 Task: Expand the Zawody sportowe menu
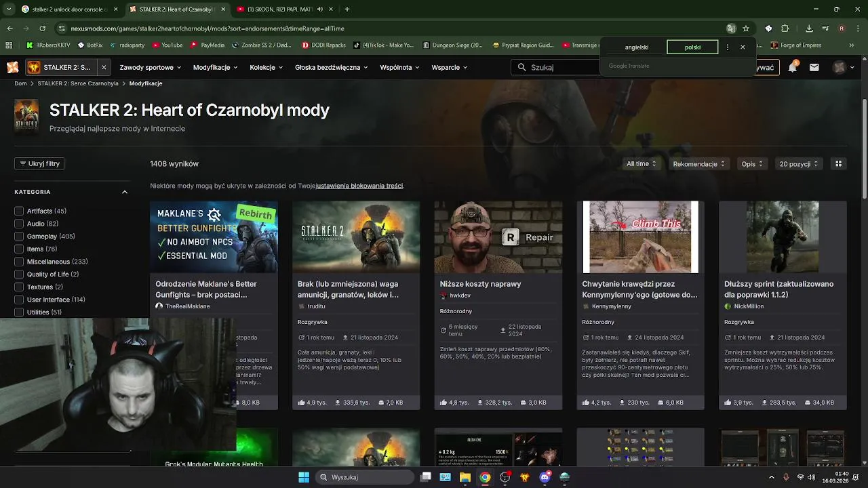pos(151,67)
